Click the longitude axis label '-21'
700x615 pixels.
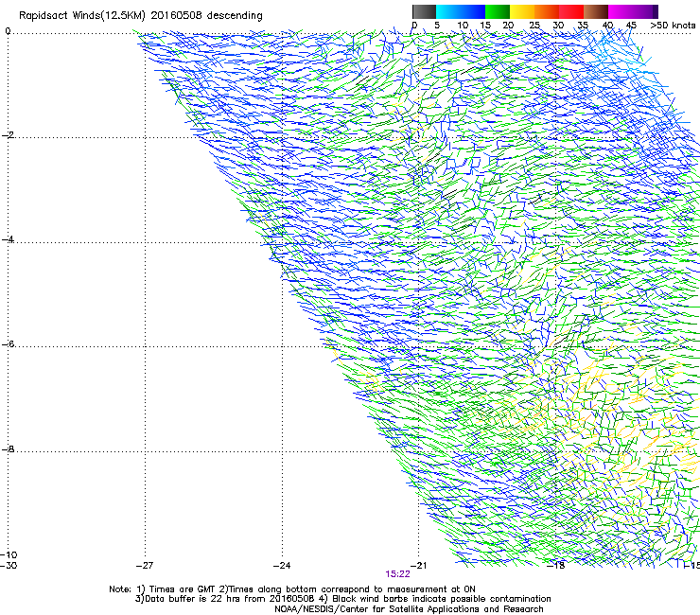click(x=419, y=566)
